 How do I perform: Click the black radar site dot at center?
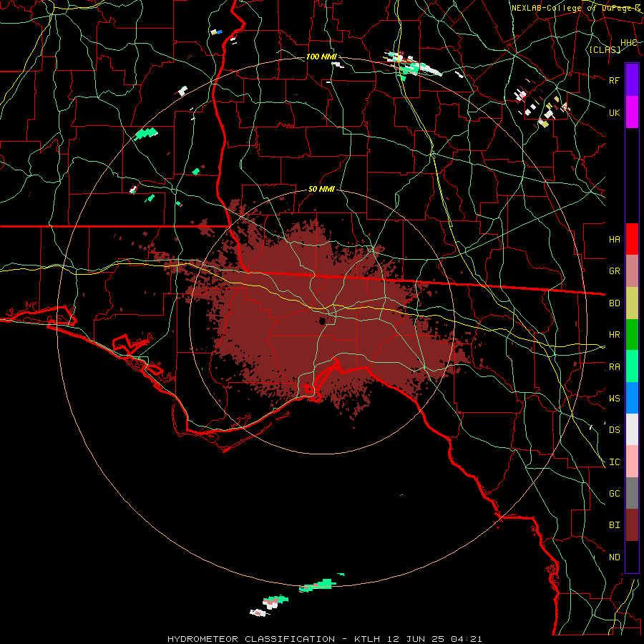(323, 321)
